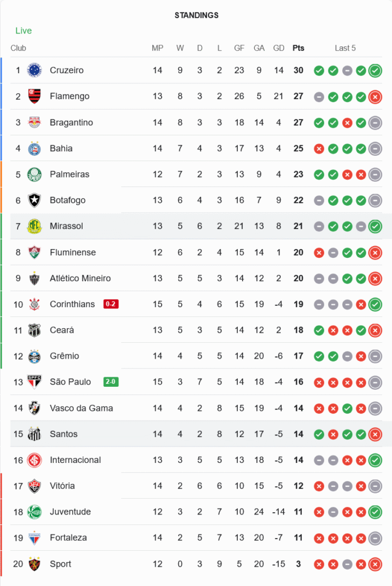
Task: Click the Botafogo club crest icon
Action: coord(35,200)
